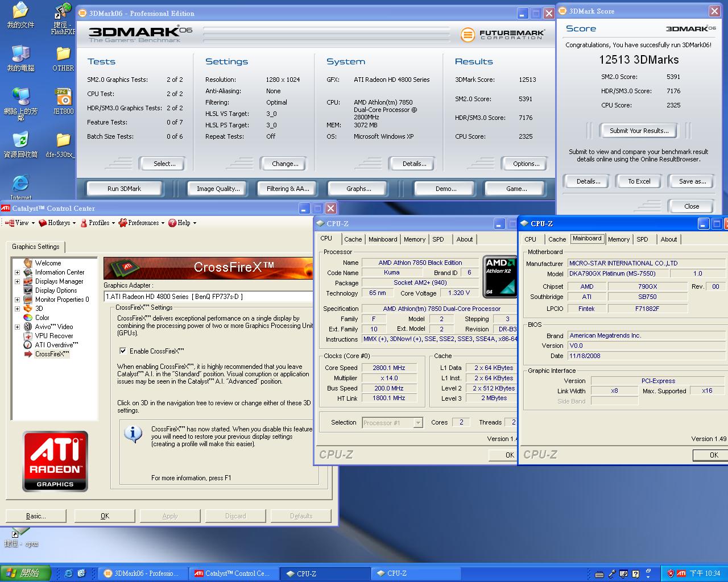Image resolution: width=728 pixels, height=582 pixels.
Task: Expand the Avivo Video tree node
Action: tap(17, 327)
